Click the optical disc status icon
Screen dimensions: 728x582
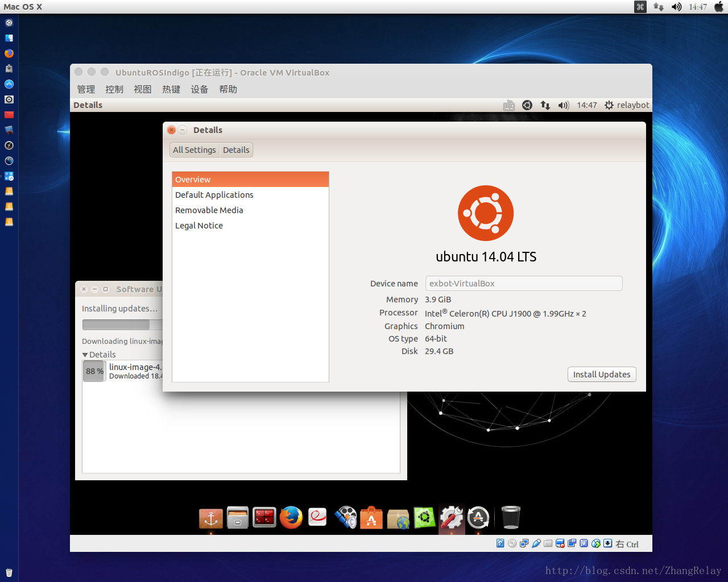512,543
